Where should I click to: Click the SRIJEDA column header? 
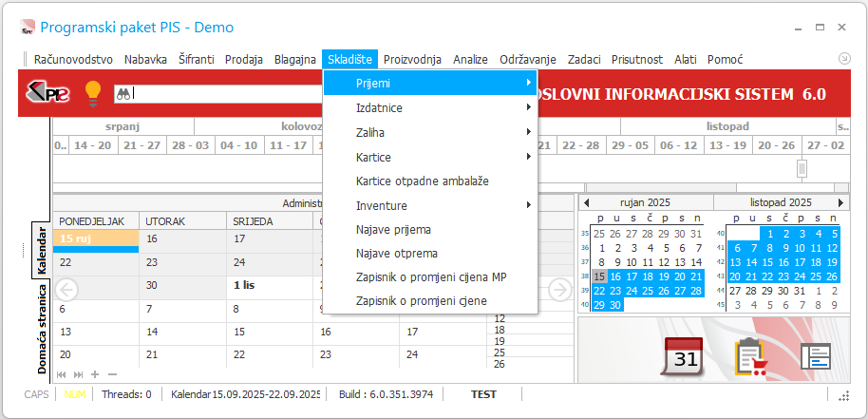(x=270, y=221)
